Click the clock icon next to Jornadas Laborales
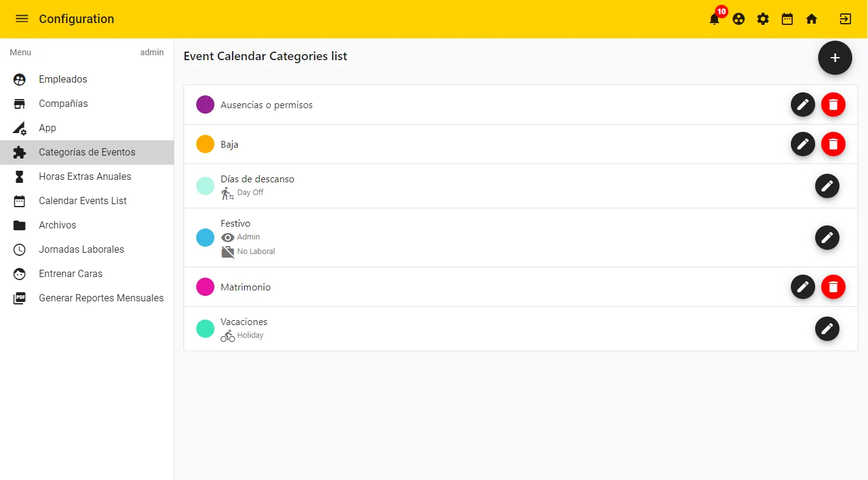Image resolution: width=868 pixels, height=480 pixels. click(x=19, y=249)
